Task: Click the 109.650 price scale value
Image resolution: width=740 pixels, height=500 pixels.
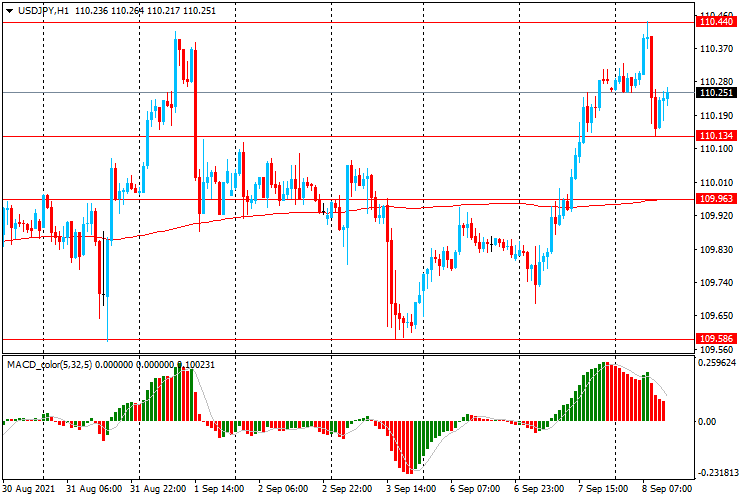Action: [716, 316]
